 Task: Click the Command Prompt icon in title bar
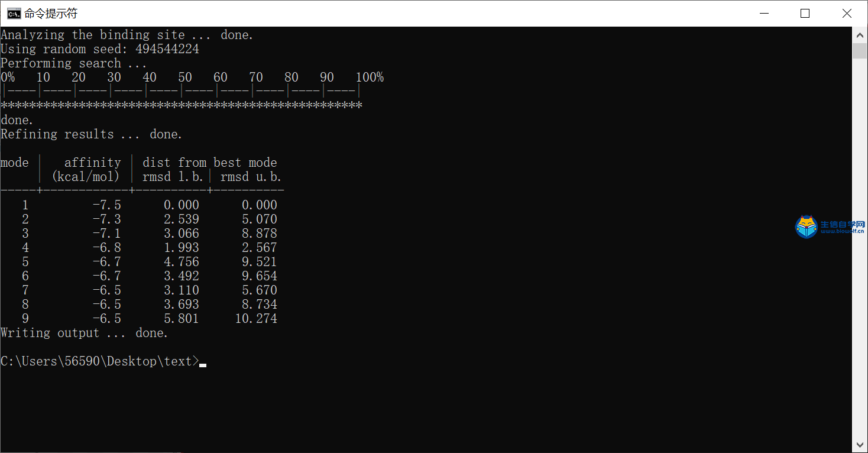point(13,13)
